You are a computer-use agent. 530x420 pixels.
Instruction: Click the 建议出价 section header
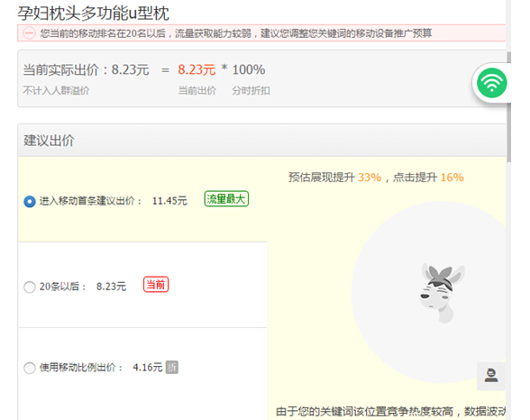261,141
